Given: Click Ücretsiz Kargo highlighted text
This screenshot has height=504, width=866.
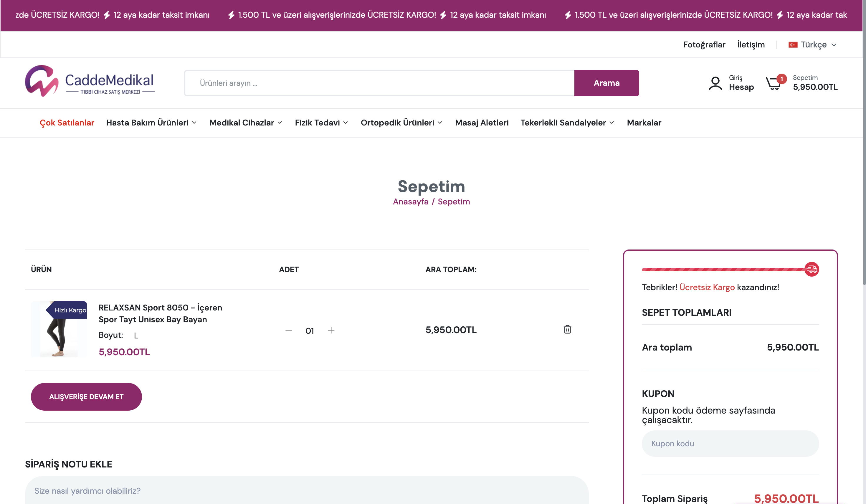Looking at the screenshot, I should coord(707,287).
